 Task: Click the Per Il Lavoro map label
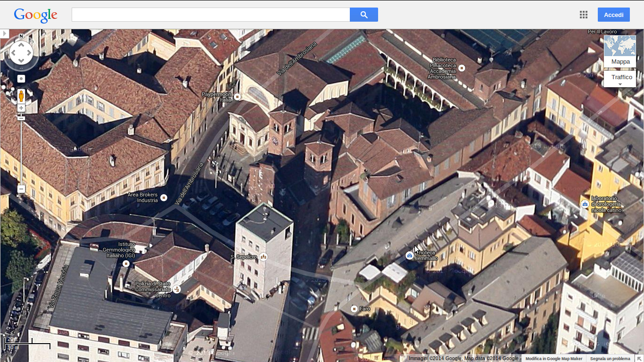[602, 32]
